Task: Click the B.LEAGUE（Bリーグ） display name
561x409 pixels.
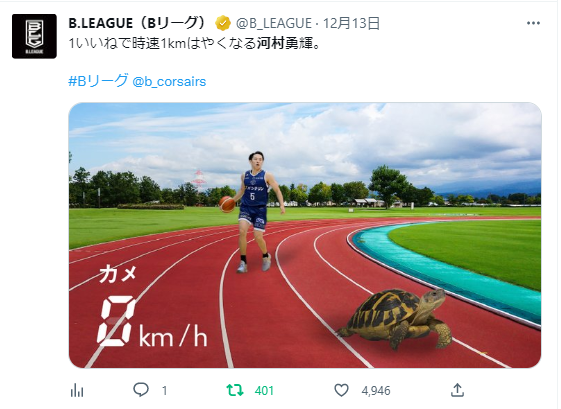Action: pyautogui.click(x=138, y=23)
